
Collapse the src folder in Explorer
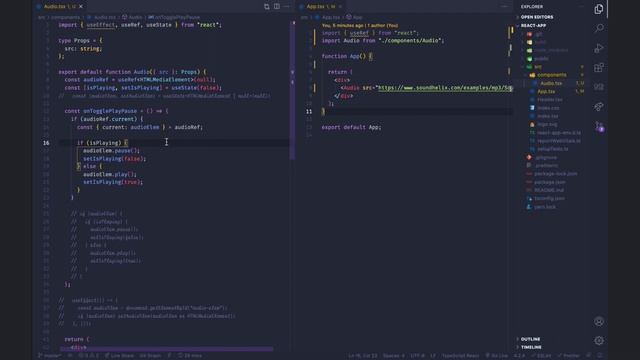(x=538, y=67)
